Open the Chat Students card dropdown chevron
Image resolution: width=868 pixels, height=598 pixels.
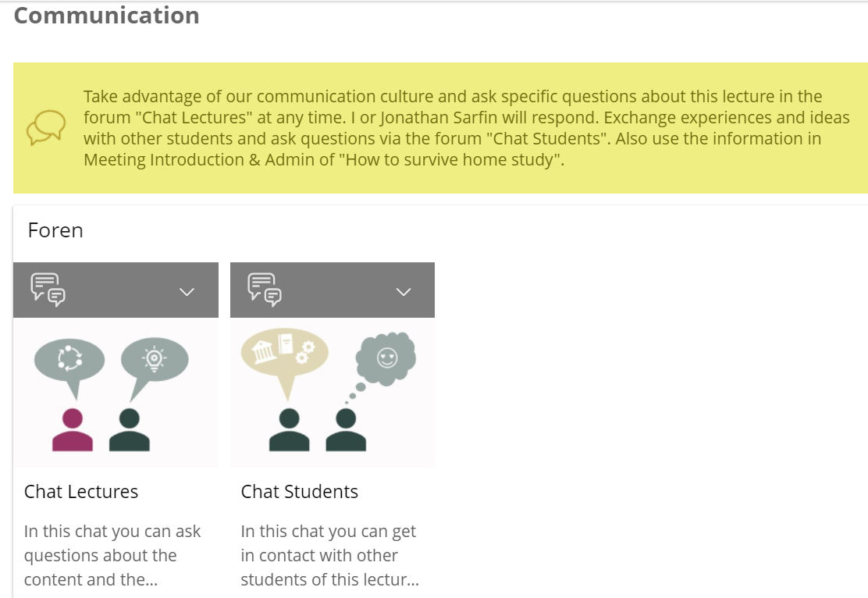[x=404, y=291]
